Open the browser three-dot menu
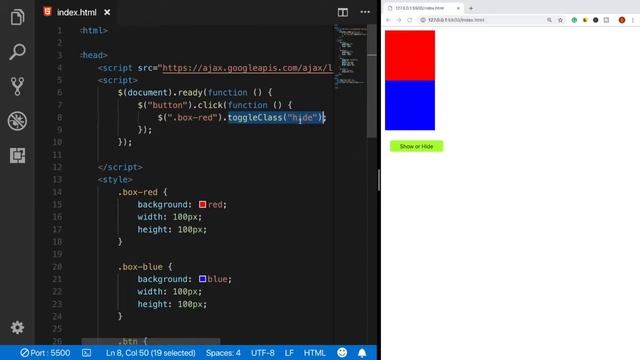 point(633,20)
